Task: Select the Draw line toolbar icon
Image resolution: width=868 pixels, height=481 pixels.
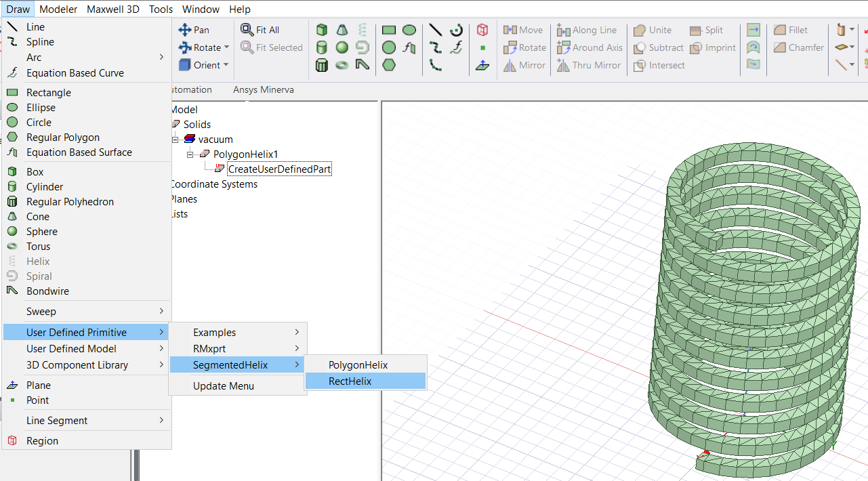Action: (x=436, y=30)
